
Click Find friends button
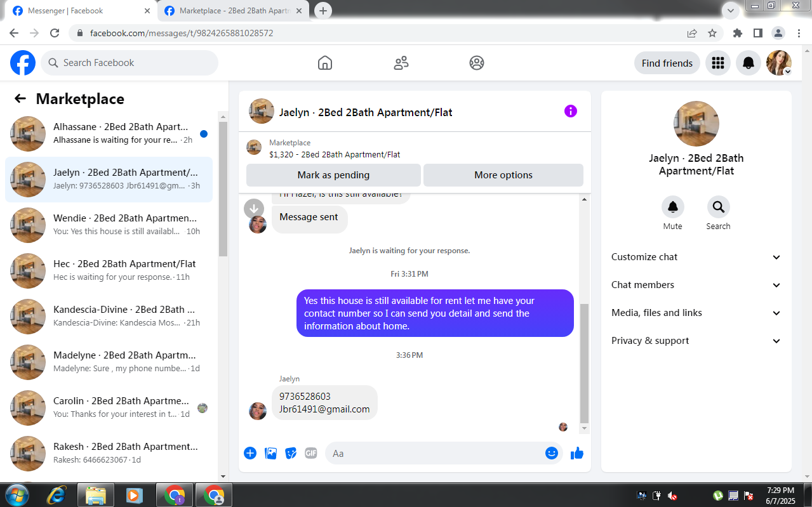(667, 63)
